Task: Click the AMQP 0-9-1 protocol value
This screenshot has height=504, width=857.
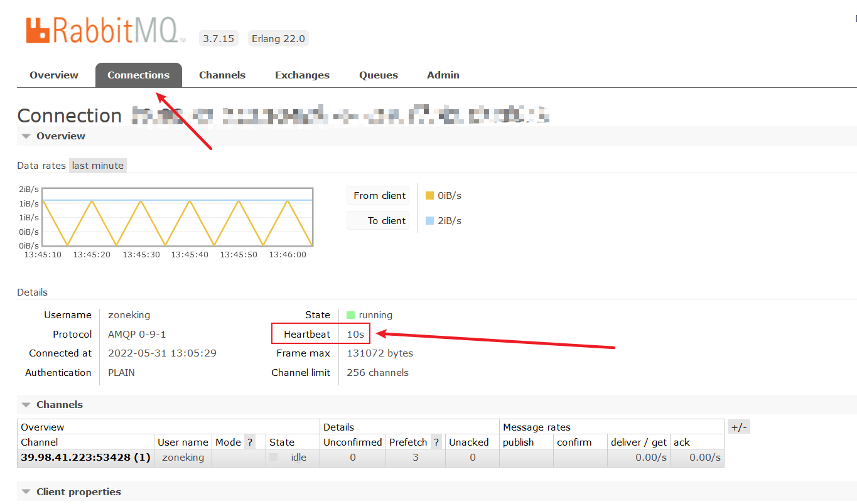Action: click(x=137, y=335)
